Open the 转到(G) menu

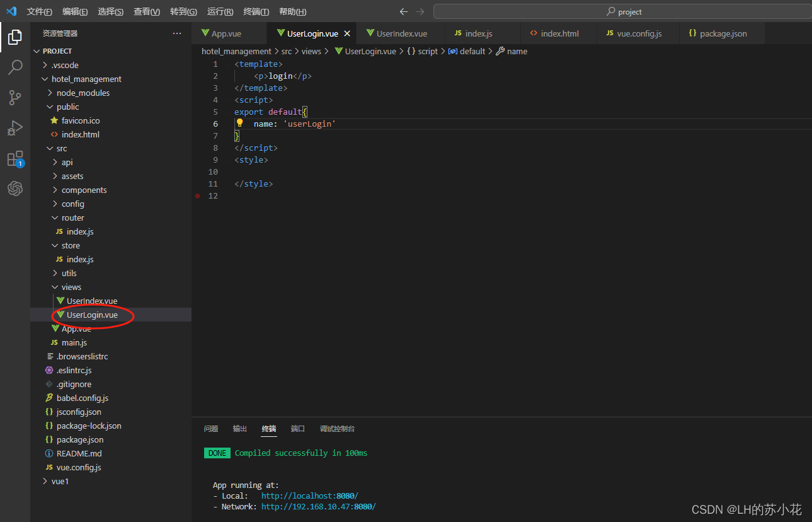183,11
